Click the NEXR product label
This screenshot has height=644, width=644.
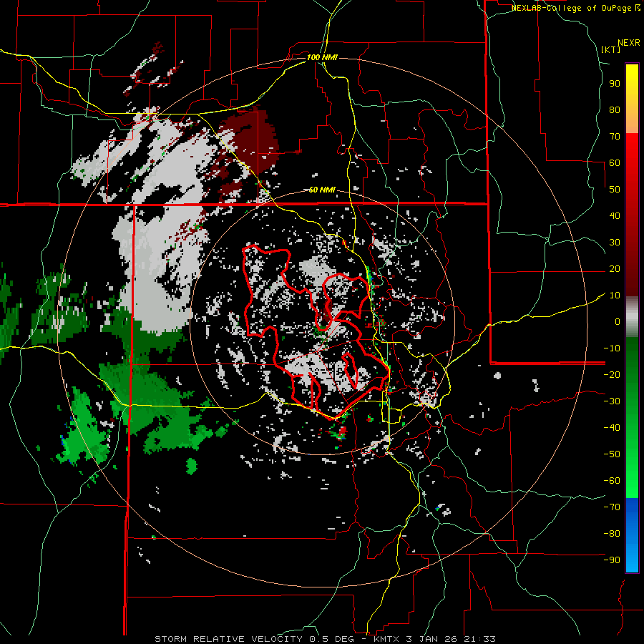click(628, 43)
